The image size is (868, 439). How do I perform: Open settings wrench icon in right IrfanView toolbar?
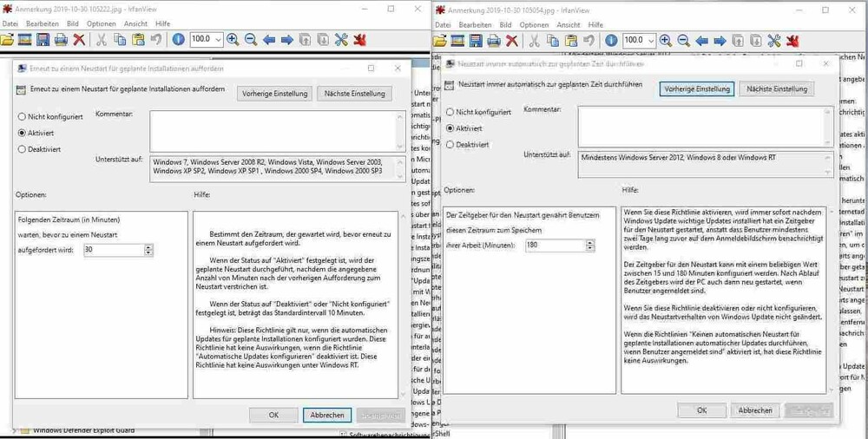[773, 40]
